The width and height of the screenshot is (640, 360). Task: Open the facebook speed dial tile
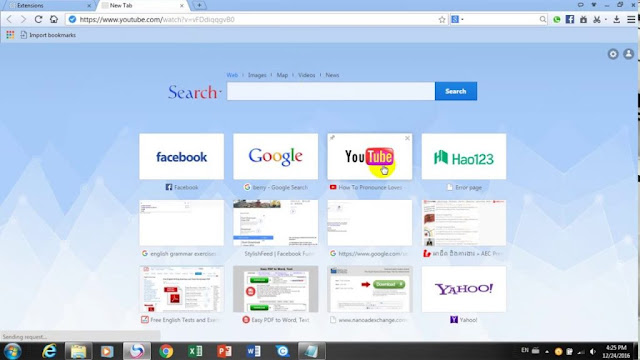181,156
